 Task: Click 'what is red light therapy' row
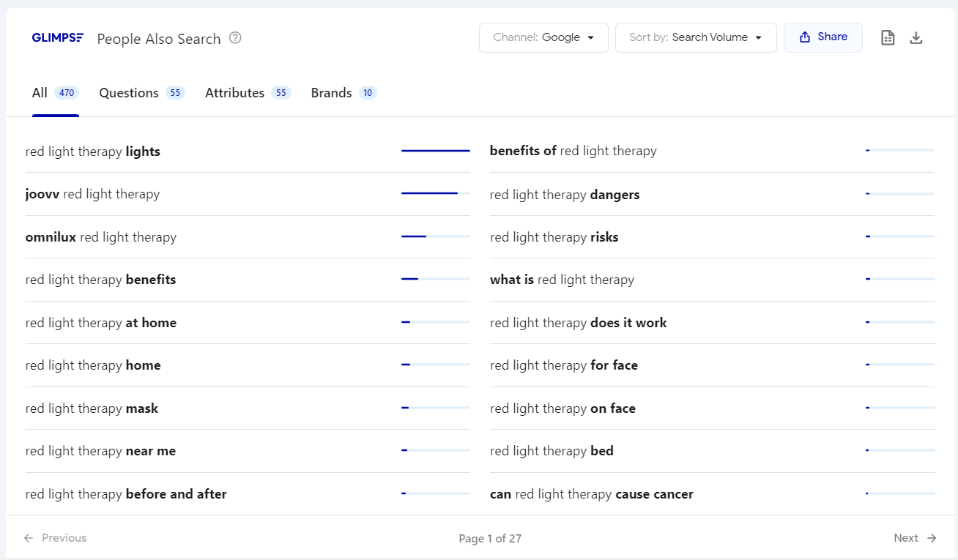562,280
